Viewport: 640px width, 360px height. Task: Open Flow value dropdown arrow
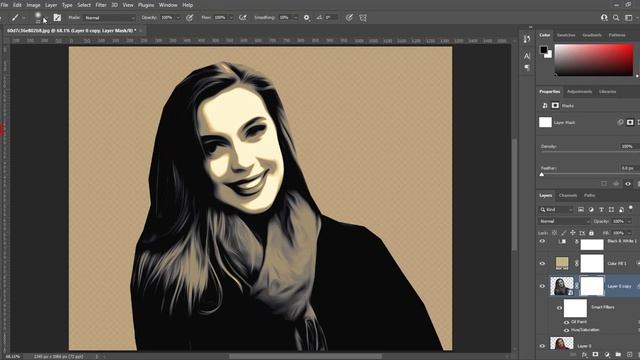click(231, 18)
